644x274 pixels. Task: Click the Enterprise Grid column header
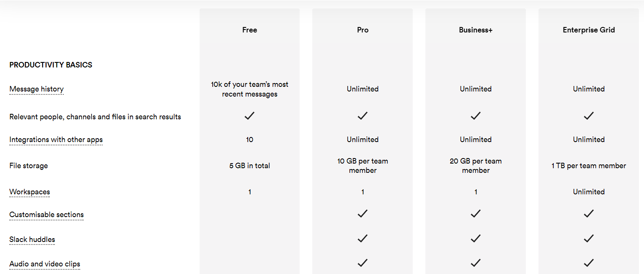[589, 30]
